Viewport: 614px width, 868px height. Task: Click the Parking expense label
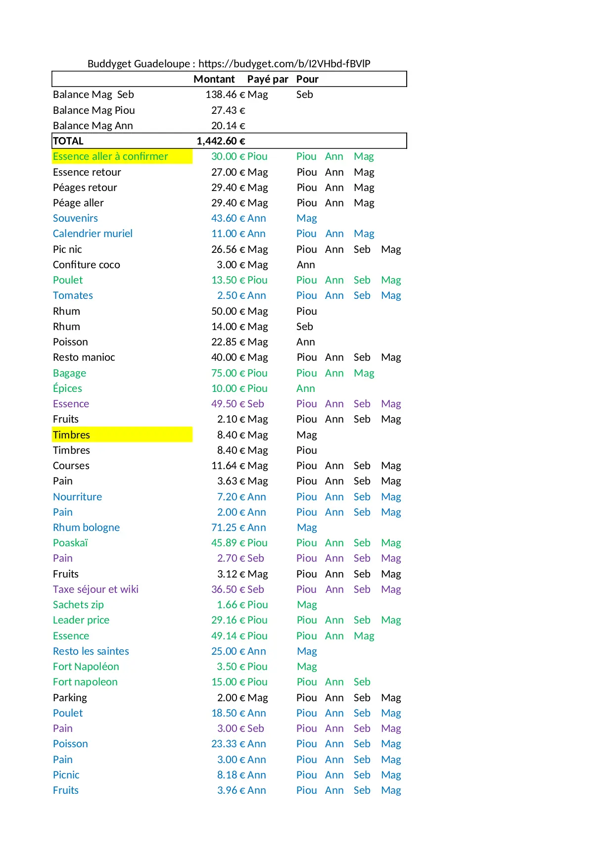coord(70,698)
